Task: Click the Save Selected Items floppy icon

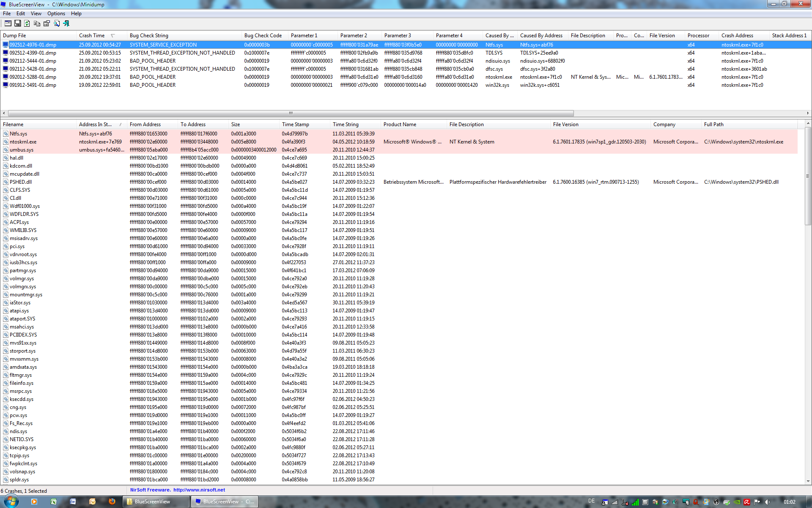Action: 17,23
